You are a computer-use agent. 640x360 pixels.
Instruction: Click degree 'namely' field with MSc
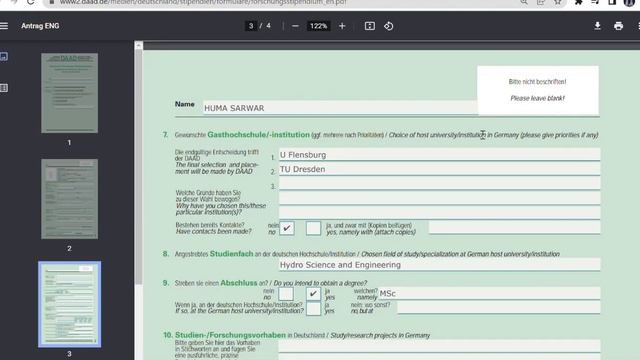(489, 293)
